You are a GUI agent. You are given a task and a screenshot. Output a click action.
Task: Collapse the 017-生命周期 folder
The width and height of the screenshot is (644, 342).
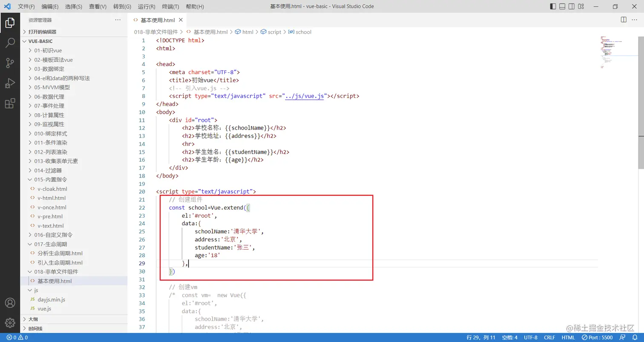coord(51,244)
